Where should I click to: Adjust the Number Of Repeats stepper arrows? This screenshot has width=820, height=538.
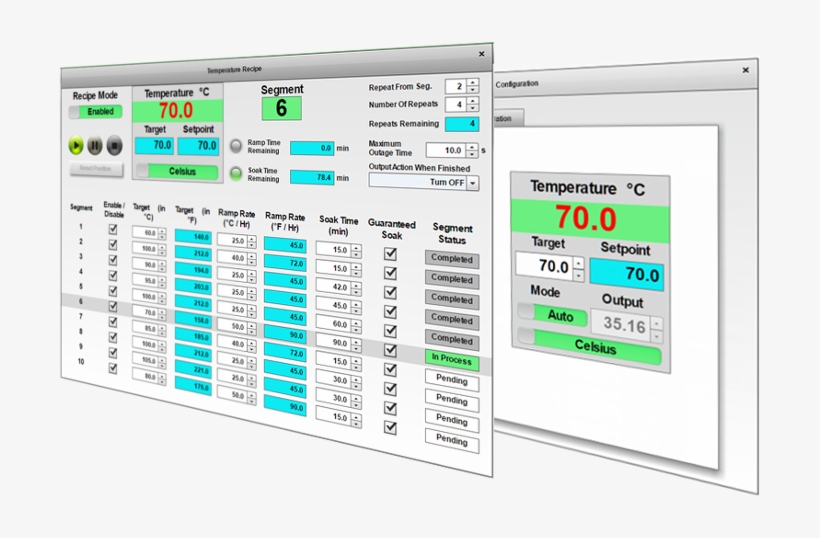pos(473,104)
